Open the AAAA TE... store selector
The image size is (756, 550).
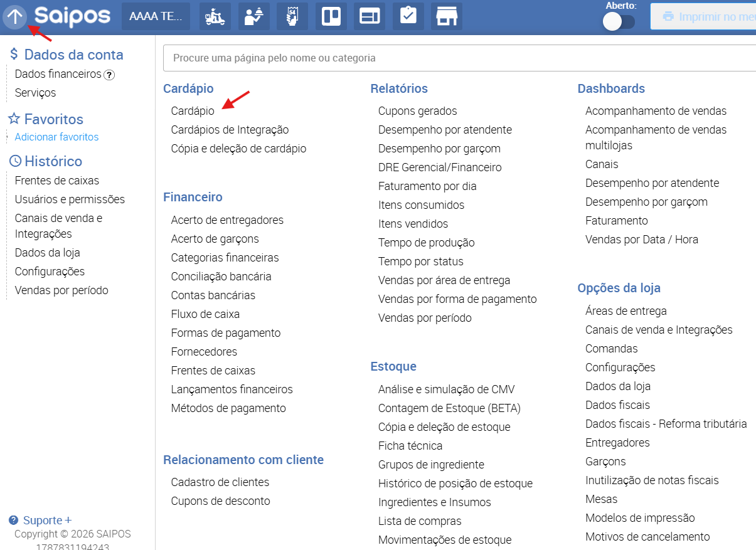click(x=156, y=16)
